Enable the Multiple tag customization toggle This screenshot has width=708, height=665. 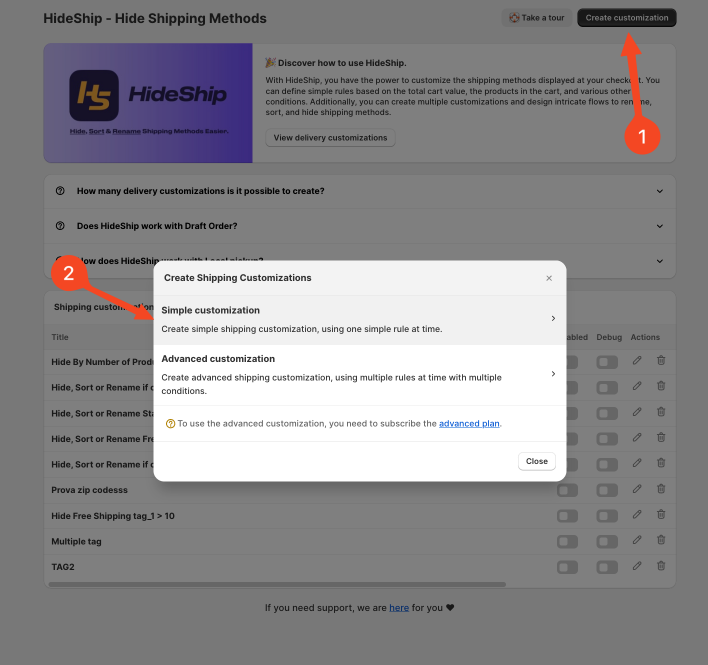568,542
